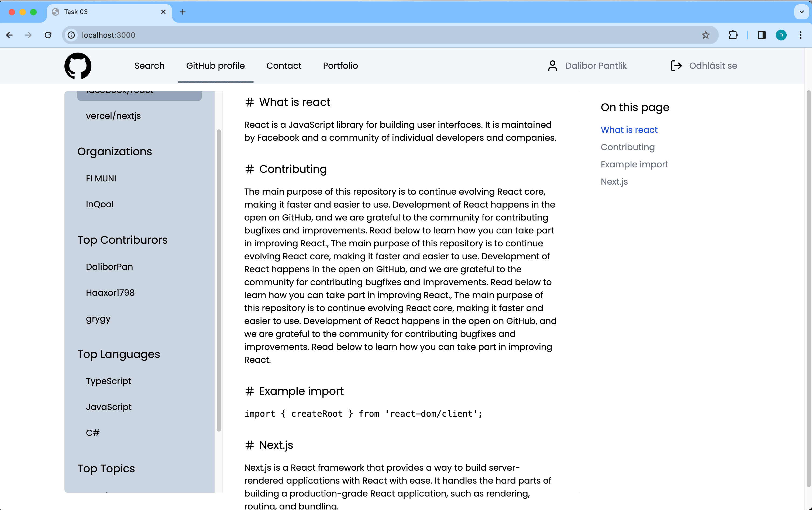Switch to the Portfolio tab
Screen dimensions: 812x510
pyautogui.click(x=340, y=66)
